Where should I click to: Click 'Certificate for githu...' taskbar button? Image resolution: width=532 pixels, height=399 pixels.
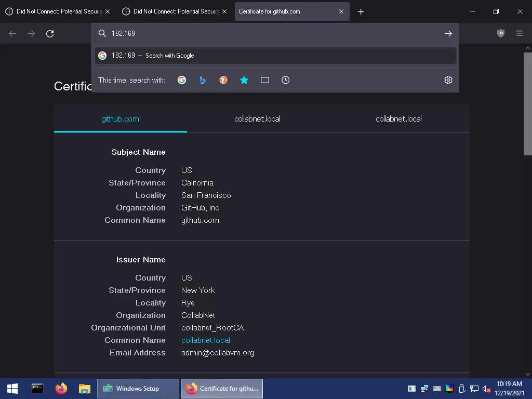222,389
